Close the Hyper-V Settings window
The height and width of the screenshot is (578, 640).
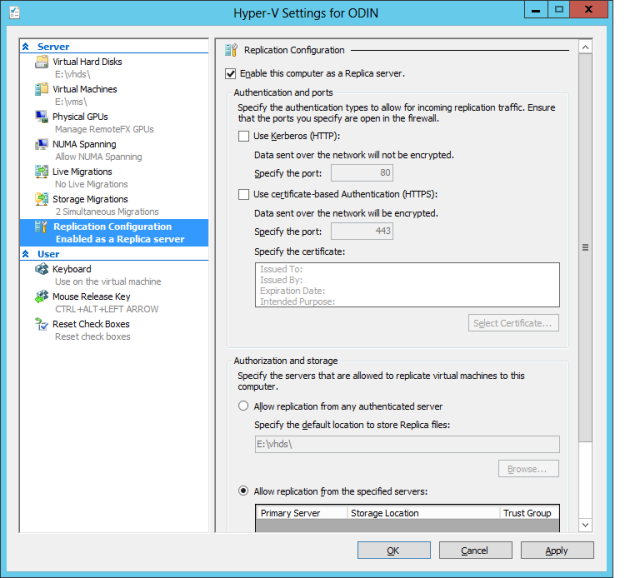click(x=588, y=10)
